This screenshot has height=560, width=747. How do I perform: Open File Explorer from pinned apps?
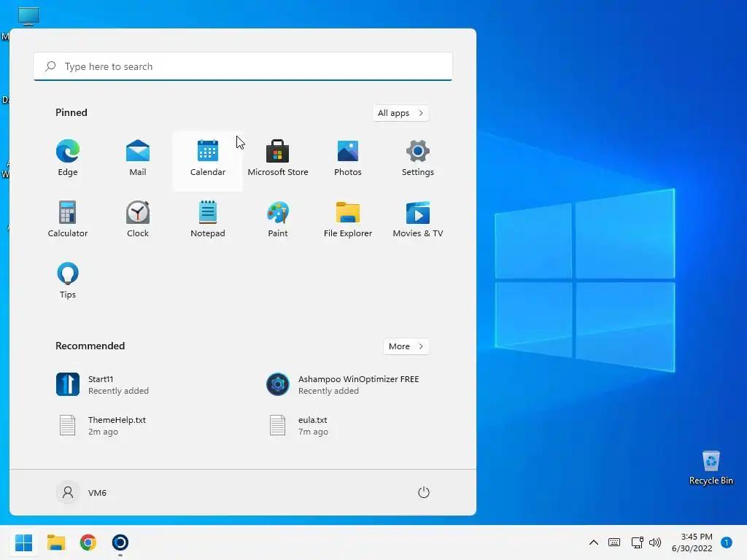348,219
